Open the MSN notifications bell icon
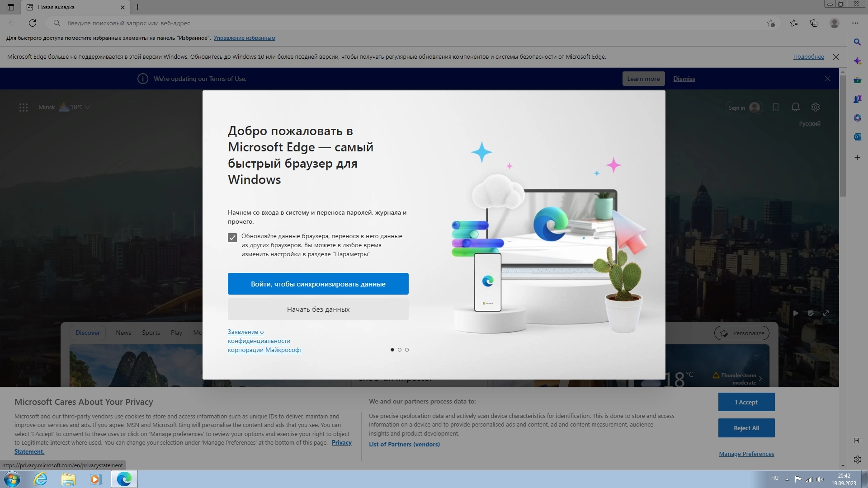Viewport: 868px width, 488px height. click(795, 107)
